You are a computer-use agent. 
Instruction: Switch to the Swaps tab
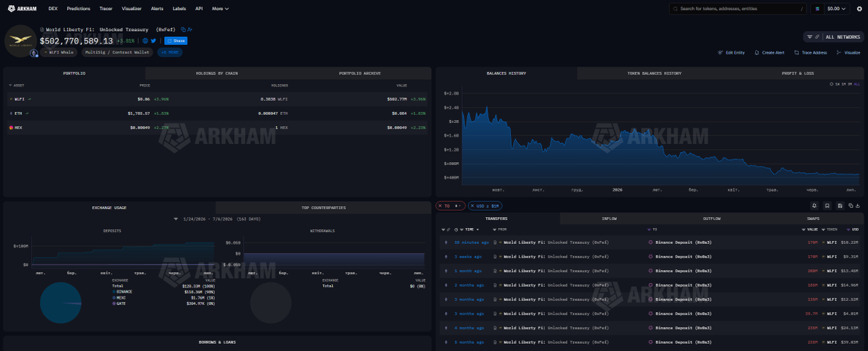813,219
